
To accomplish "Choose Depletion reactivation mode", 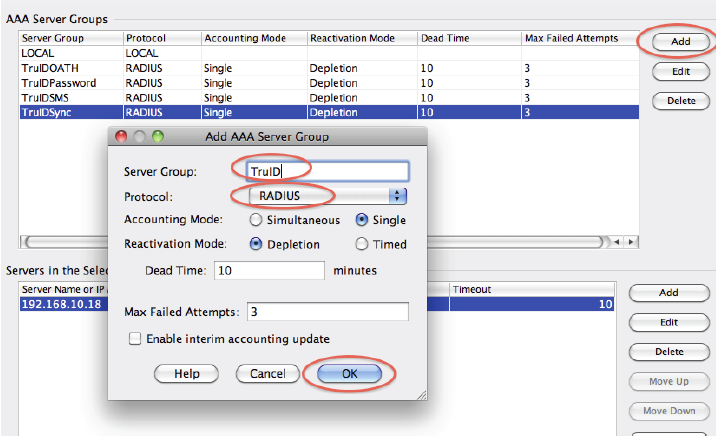I will click(257, 245).
